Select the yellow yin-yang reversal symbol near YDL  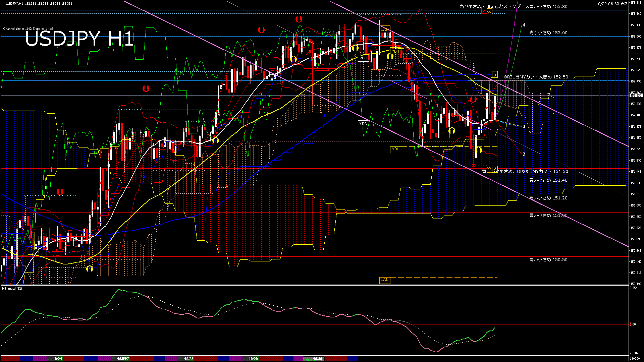[479, 150]
